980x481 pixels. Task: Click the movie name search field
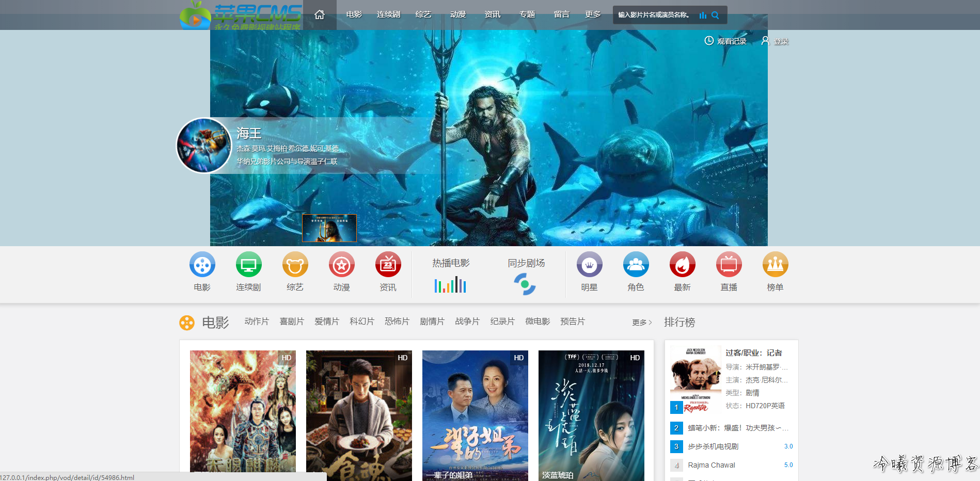655,15
